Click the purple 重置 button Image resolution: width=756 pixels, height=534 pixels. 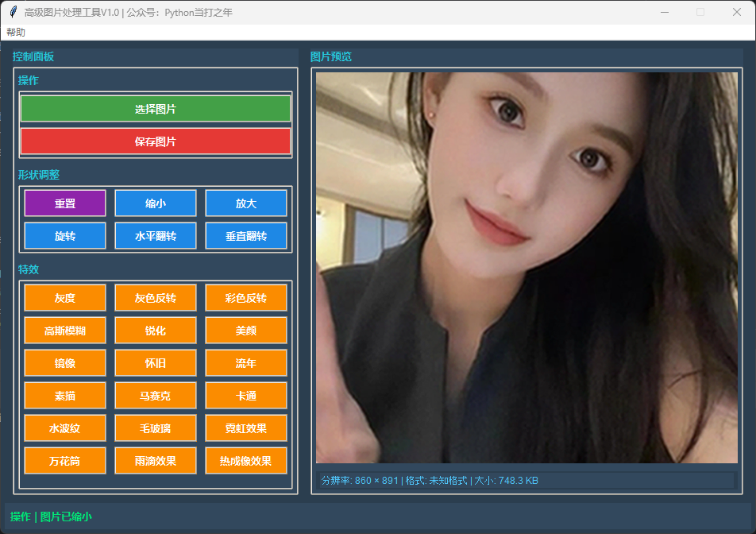[x=65, y=203]
